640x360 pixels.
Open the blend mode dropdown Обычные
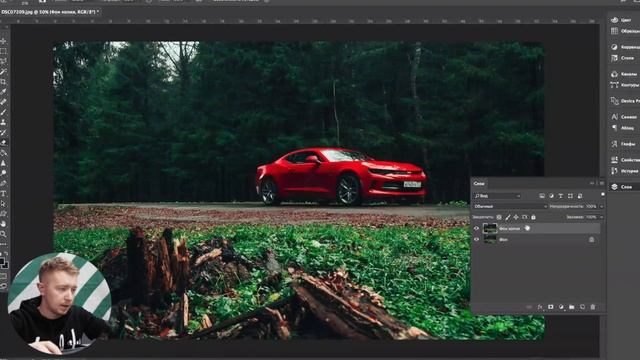510,207
